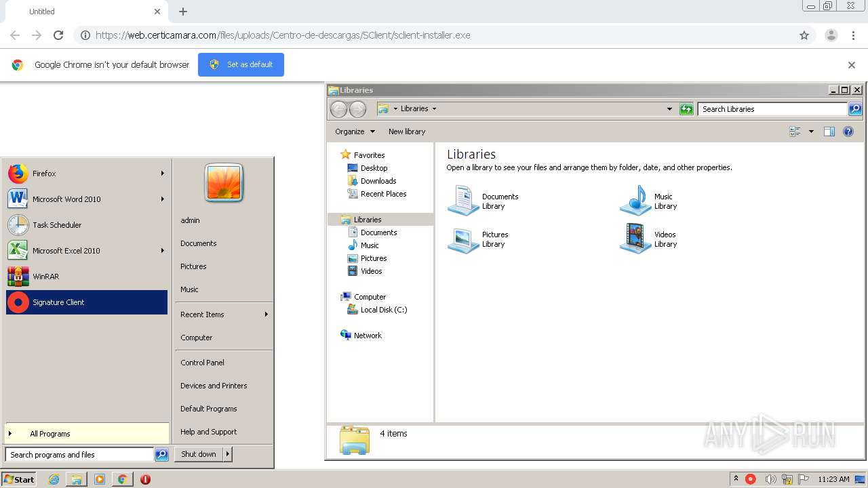Open Task Scheduler

tap(87, 225)
